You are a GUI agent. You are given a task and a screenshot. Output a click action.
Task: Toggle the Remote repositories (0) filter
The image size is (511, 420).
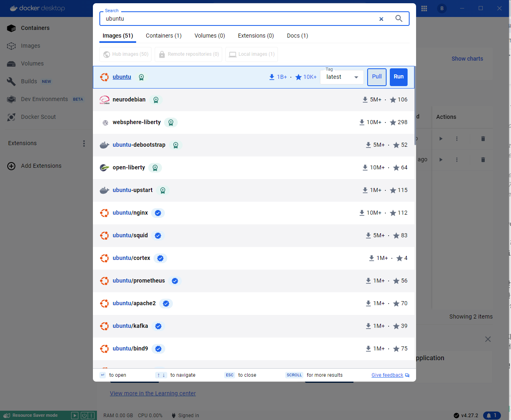(189, 54)
